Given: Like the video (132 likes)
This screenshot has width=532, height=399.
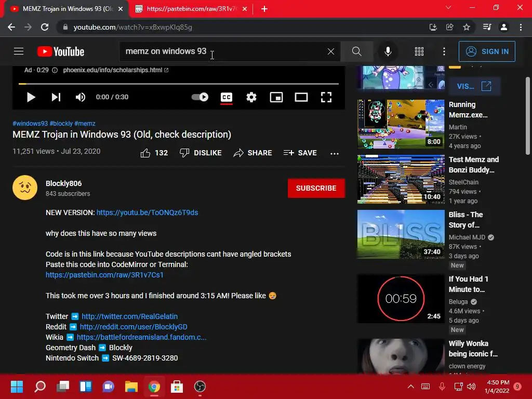Looking at the screenshot, I should [x=154, y=153].
